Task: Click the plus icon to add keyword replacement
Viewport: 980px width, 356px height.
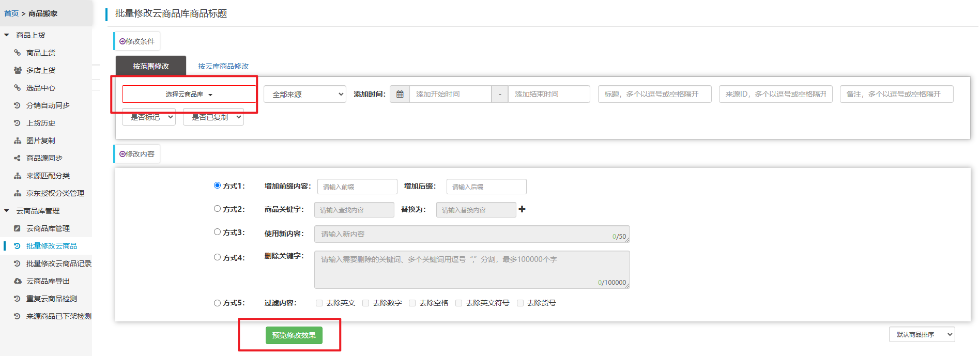Action: 522,209
